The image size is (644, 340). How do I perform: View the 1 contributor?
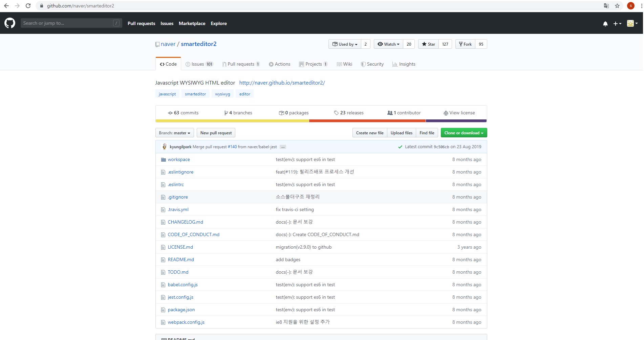(404, 113)
